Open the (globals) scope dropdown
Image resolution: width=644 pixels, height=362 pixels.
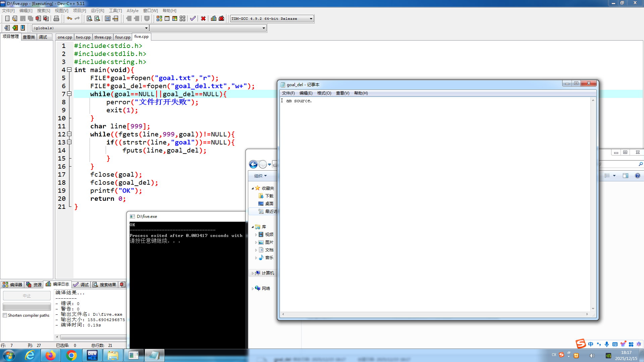coord(146,28)
